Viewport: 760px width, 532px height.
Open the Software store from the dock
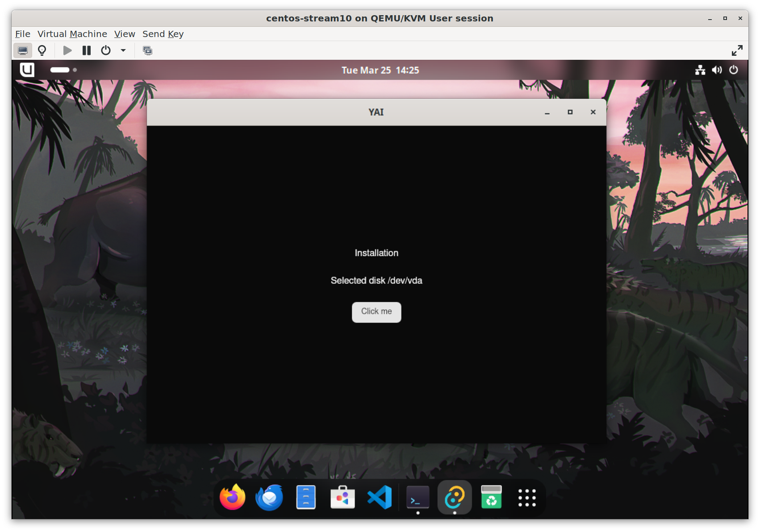click(x=342, y=497)
